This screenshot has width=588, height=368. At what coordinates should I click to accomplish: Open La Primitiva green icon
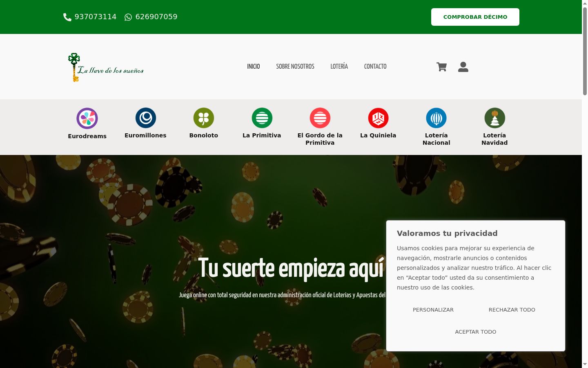pos(262,118)
